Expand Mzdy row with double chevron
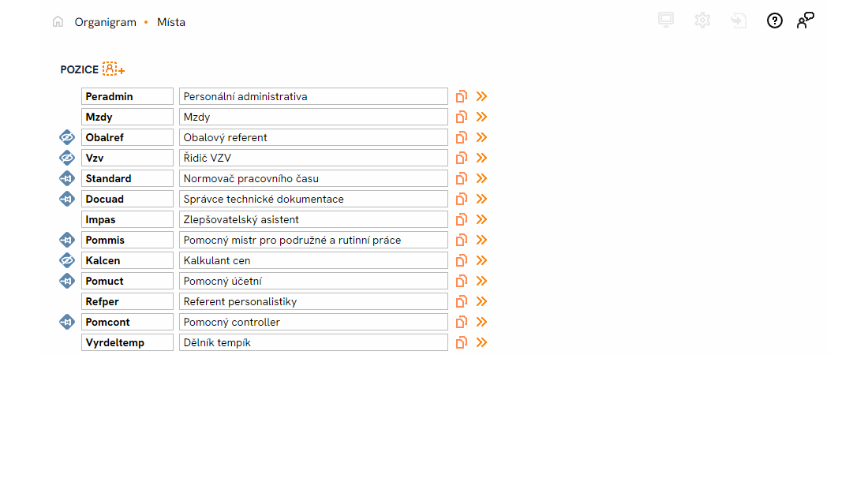868x489 pixels. point(482,117)
